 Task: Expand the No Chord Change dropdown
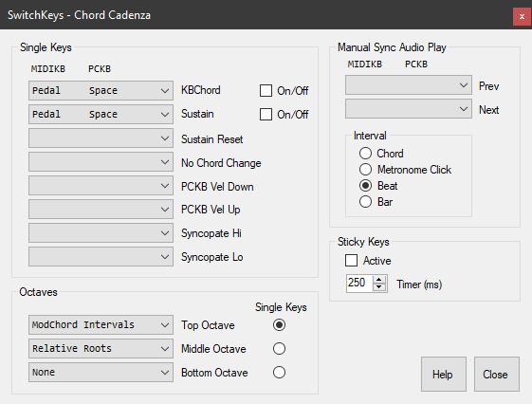(101, 162)
